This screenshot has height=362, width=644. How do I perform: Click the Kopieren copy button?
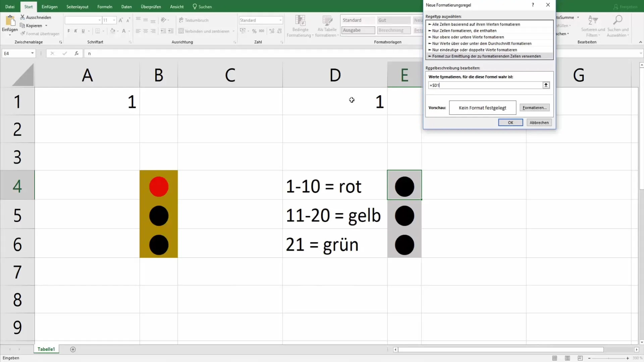31,25
